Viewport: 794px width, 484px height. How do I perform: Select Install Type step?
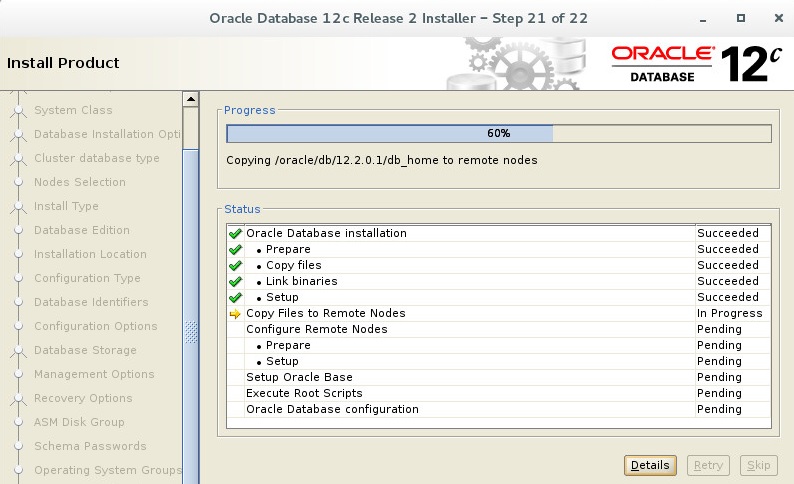pyautogui.click(x=66, y=206)
